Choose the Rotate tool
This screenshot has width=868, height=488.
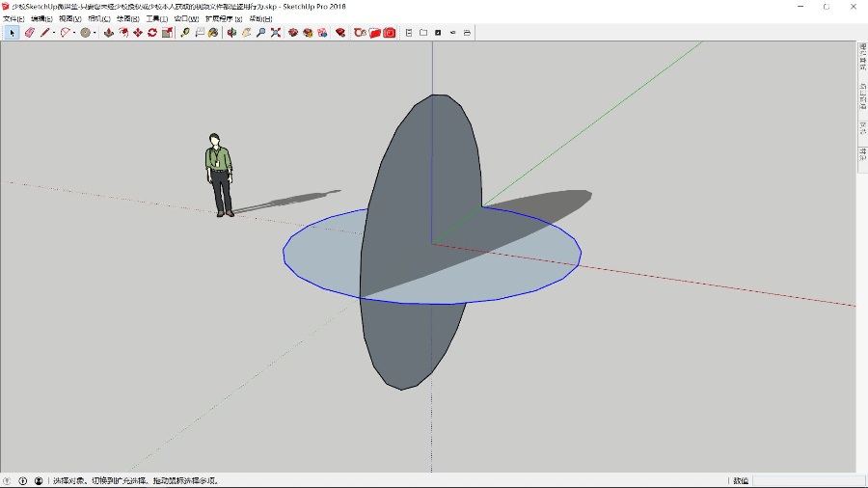coord(152,33)
